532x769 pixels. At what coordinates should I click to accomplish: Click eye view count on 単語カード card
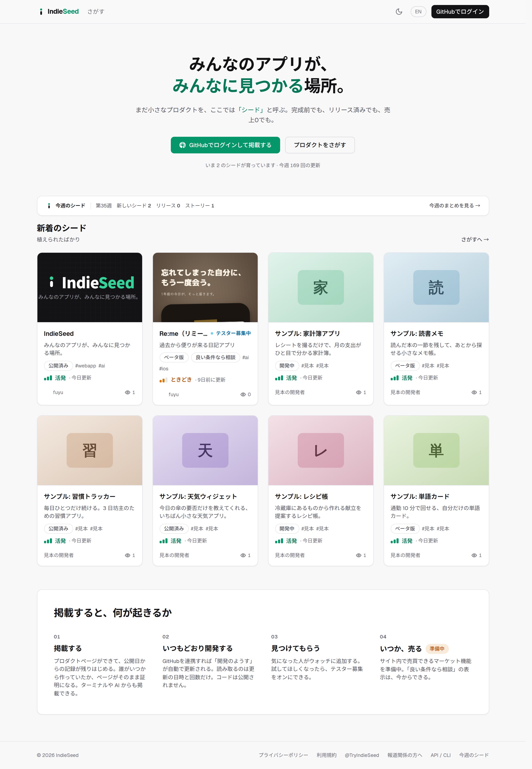[x=477, y=555]
